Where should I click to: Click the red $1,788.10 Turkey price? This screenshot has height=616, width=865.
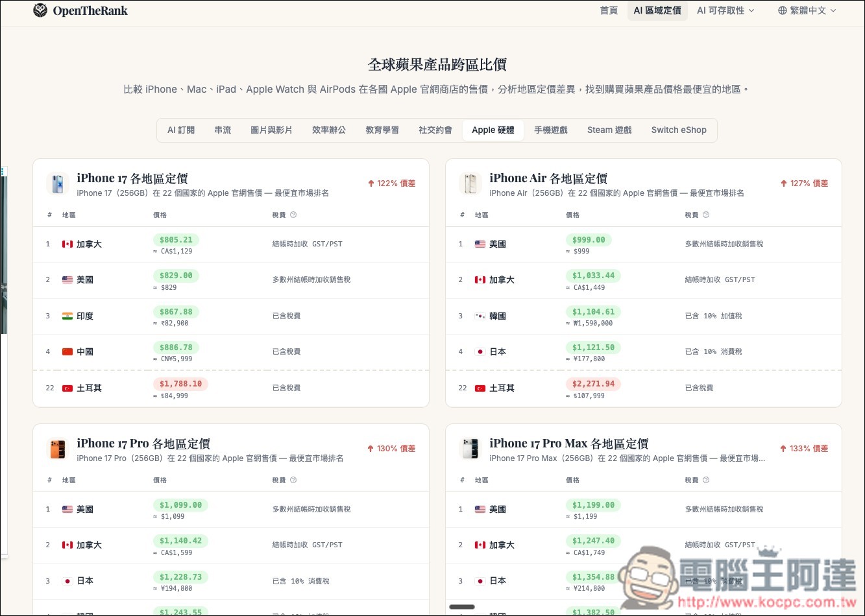(180, 384)
